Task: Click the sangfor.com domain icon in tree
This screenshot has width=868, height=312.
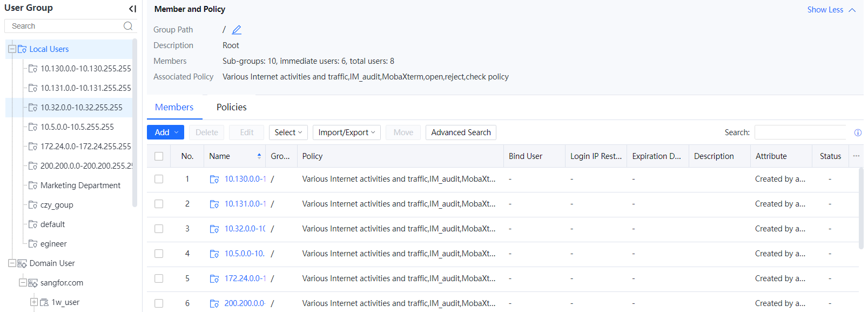Action: click(x=33, y=283)
